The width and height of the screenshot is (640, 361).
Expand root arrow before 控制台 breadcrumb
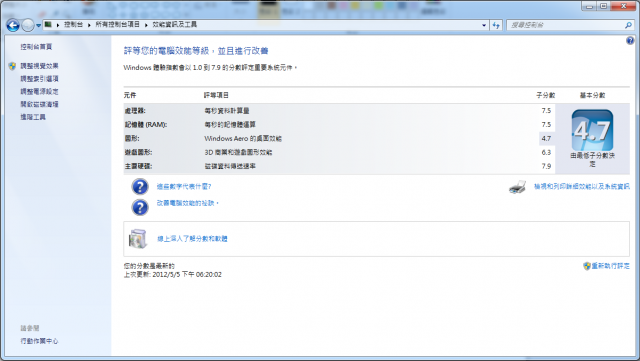click(x=58, y=25)
